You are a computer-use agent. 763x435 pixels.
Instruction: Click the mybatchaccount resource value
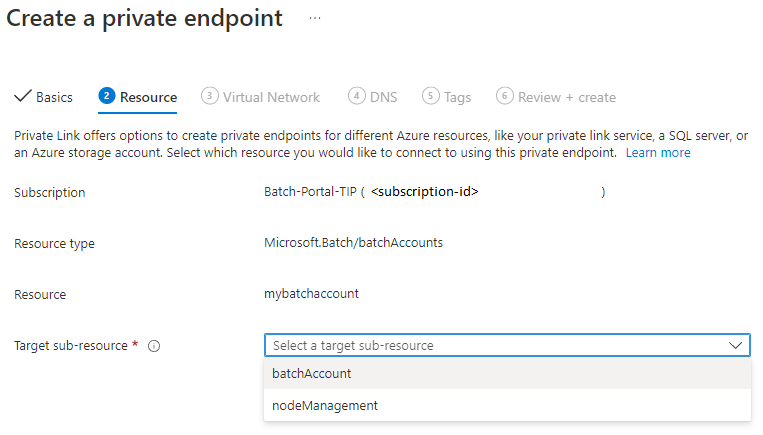tap(311, 294)
